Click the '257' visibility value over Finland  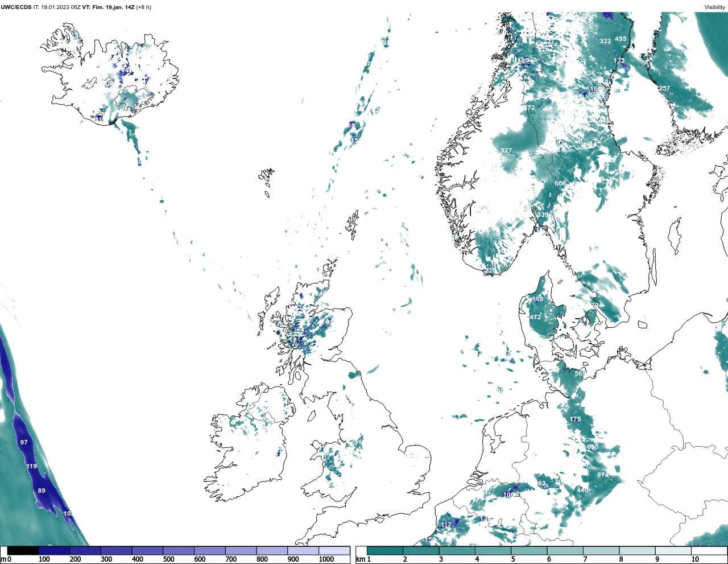point(664,88)
